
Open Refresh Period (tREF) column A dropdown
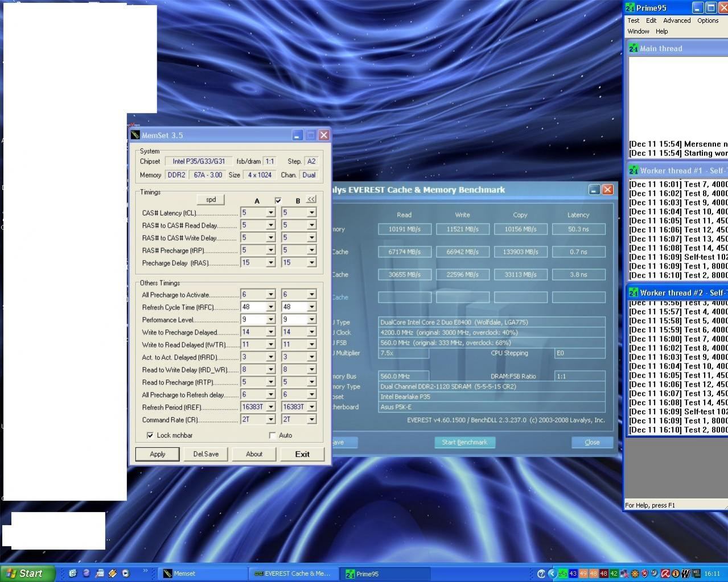270,407
